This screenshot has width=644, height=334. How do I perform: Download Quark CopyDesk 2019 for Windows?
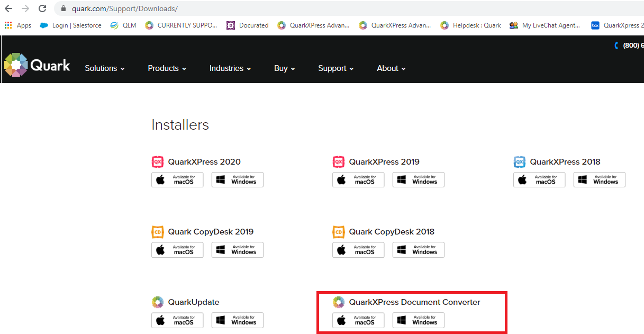237,249
